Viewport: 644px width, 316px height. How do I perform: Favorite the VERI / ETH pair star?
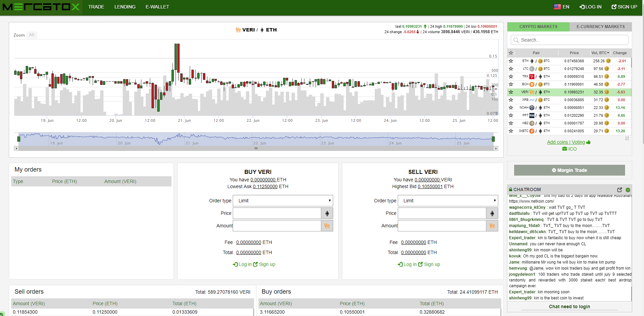coord(511,92)
